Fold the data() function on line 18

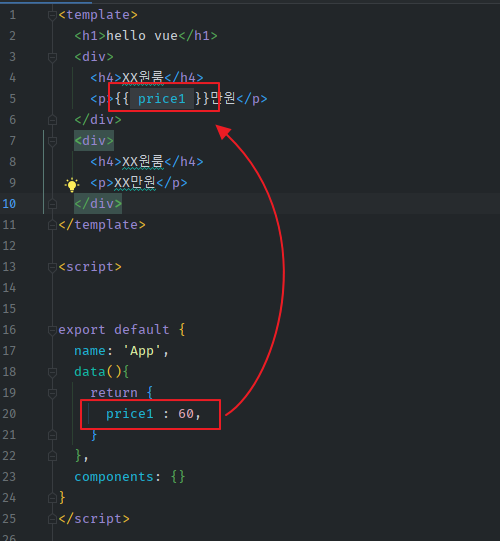pos(52,372)
